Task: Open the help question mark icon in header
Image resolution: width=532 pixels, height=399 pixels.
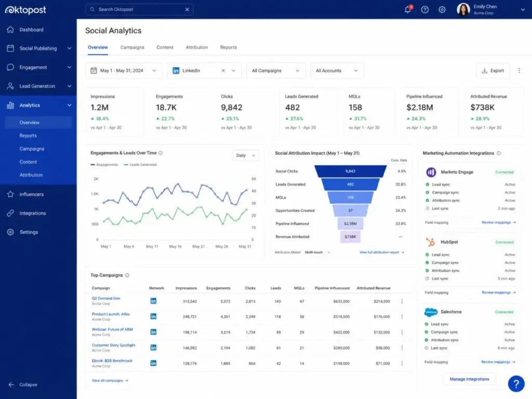Action: click(x=425, y=9)
